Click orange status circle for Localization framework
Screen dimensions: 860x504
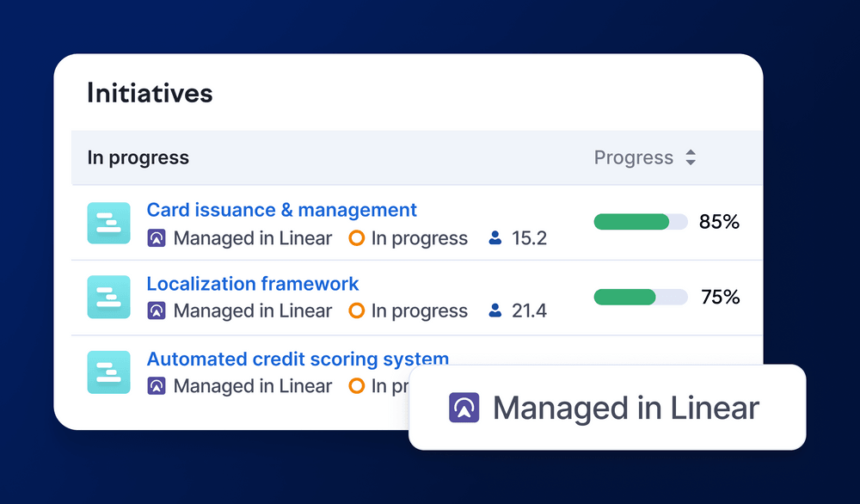[x=357, y=311]
